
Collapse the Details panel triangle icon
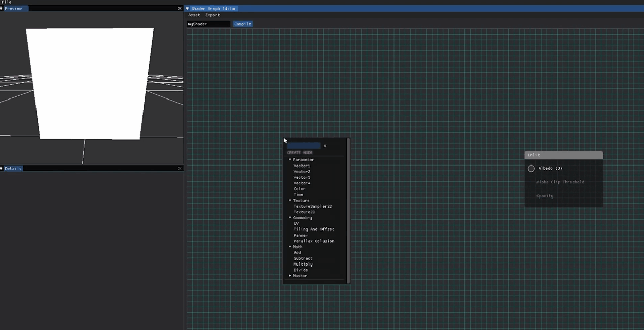[x=2, y=168]
